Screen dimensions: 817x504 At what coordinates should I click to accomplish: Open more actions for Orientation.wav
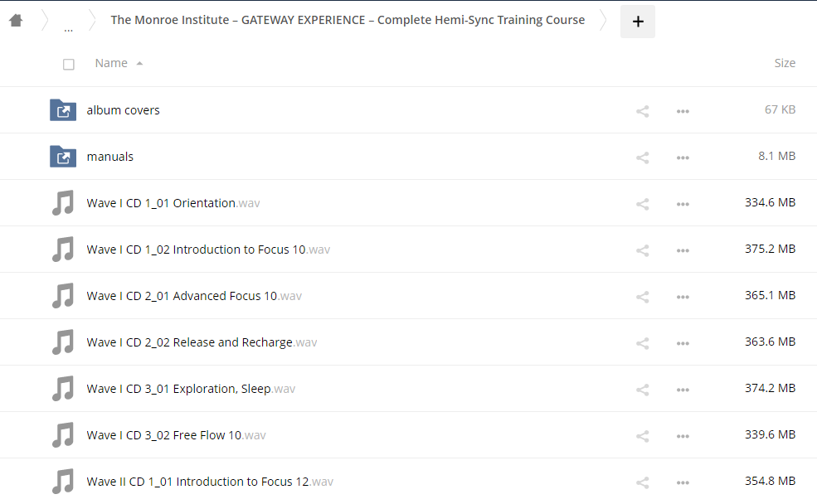tap(683, 204)
